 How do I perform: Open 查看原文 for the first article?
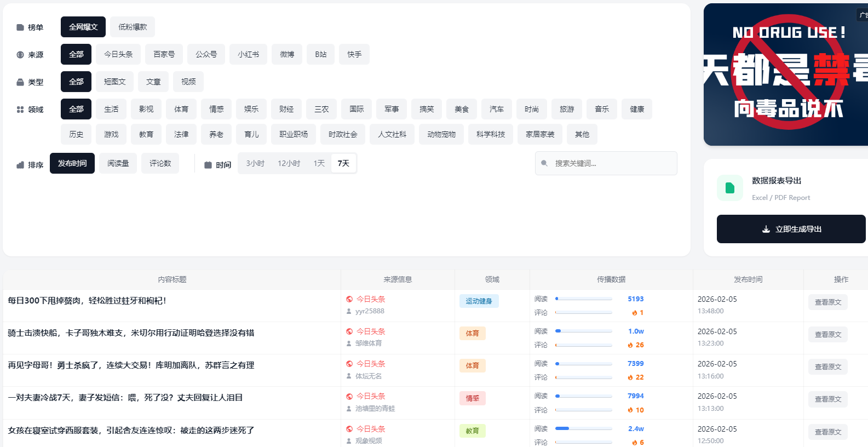tap(827, 302)
